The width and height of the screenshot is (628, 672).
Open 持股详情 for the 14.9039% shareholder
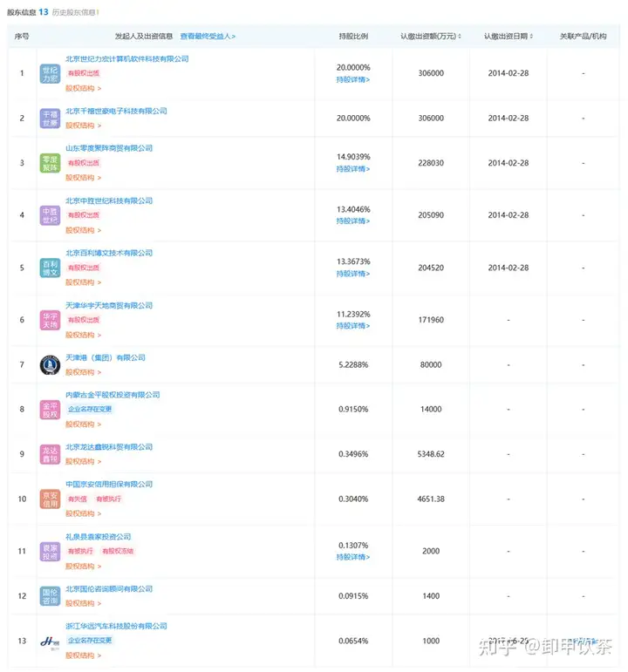coord(353,169)
